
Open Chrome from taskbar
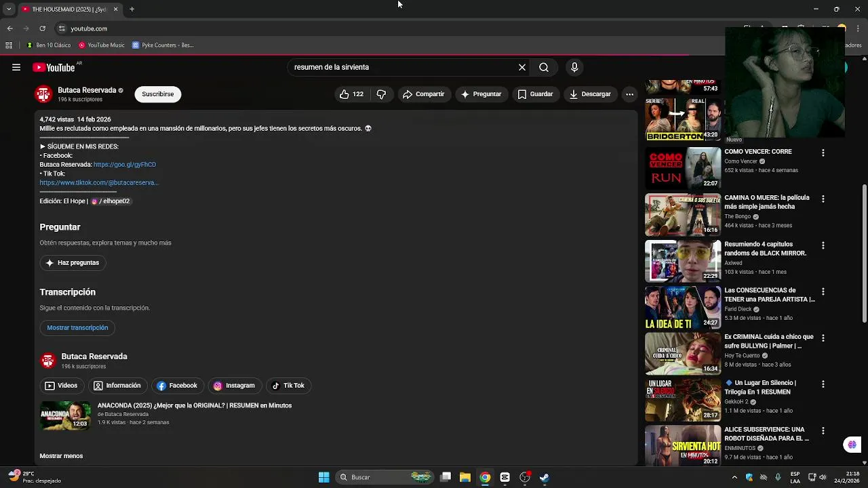coord(485,477)
